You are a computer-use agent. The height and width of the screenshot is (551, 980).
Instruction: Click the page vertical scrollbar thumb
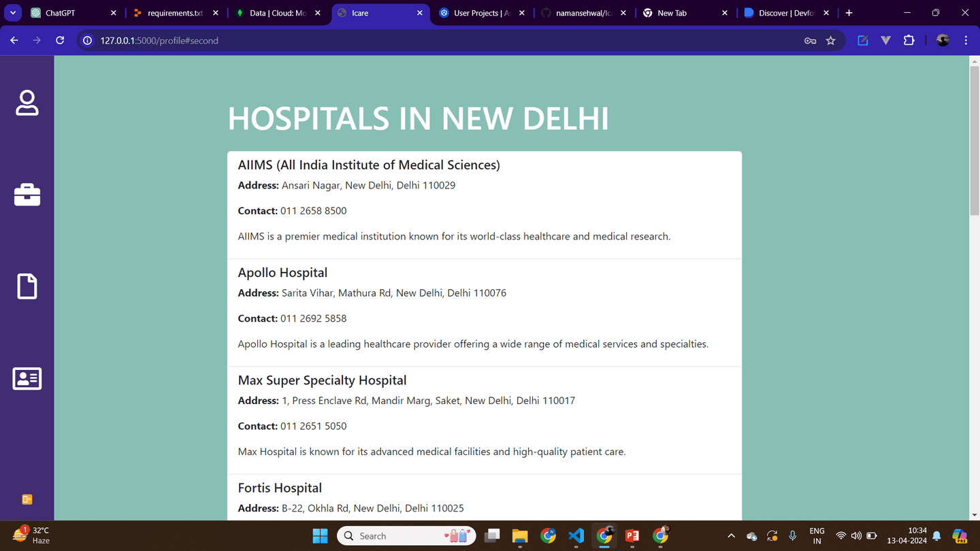(x=974, y=139)
